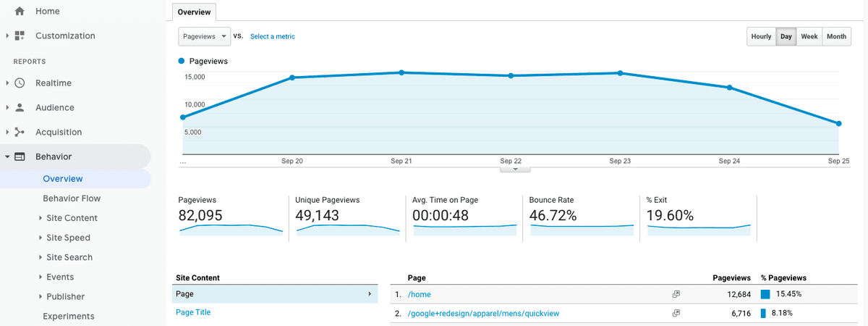Click the Sep 20 data point
The image size is (868, 326).
point(292,78)
